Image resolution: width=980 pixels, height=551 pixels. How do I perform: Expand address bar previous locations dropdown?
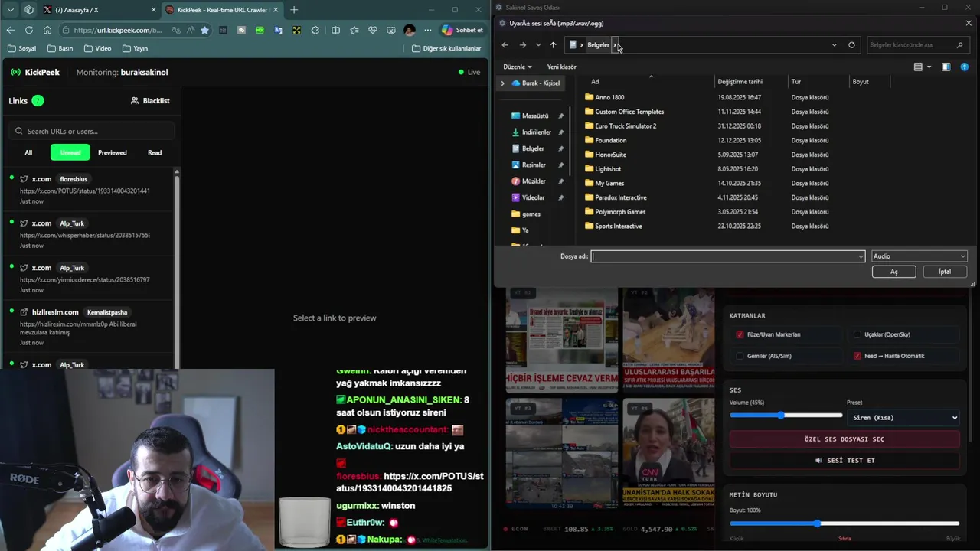pyautogui.click(x=835, y=45)
